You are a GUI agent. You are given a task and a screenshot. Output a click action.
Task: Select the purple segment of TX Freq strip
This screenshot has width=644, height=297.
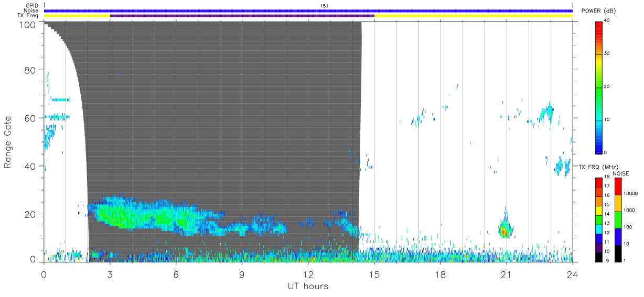point(242,16)
